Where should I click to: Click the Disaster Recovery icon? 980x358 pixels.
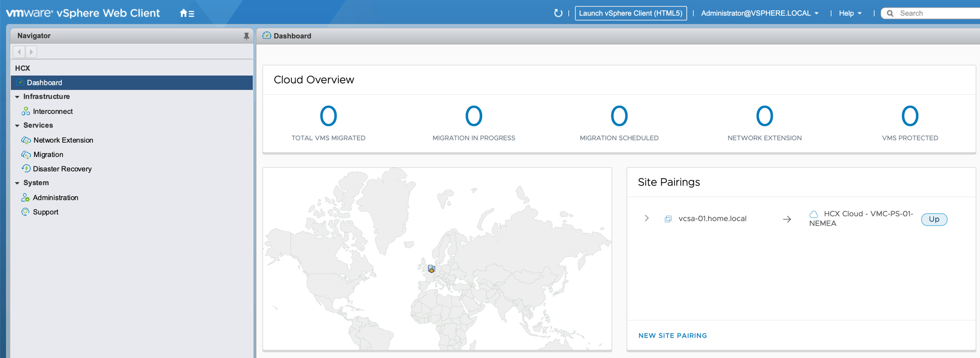click(x=26, y=169)
